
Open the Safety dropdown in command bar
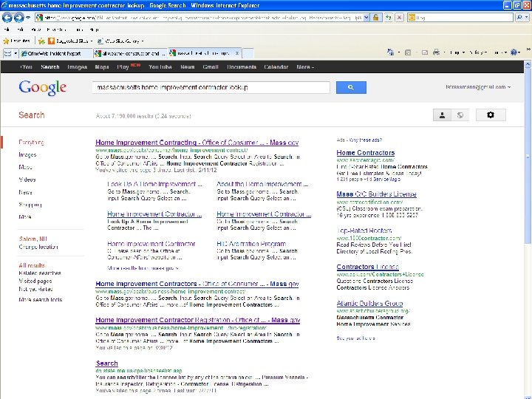(478, 52)
